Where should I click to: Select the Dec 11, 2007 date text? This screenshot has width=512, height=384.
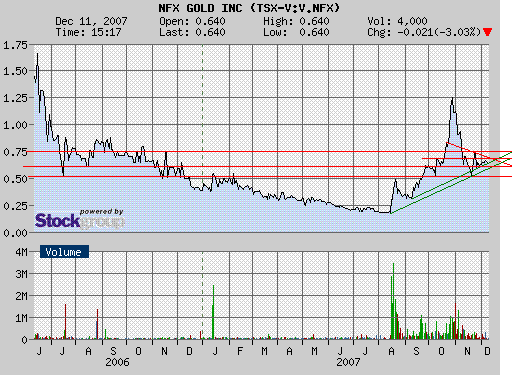pyautogui.click(x=91, y=21)
